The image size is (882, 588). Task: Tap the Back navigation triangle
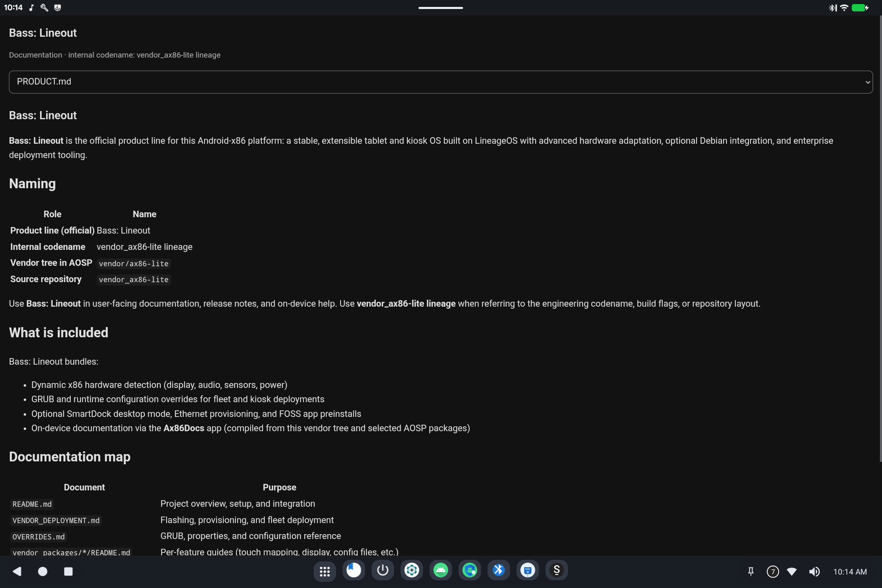pos(17,571)
